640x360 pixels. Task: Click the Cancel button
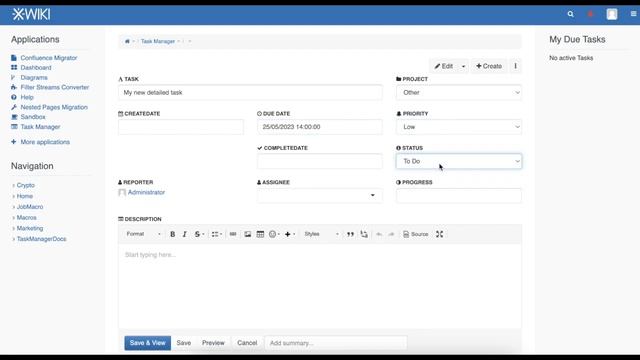pos(247,343)
